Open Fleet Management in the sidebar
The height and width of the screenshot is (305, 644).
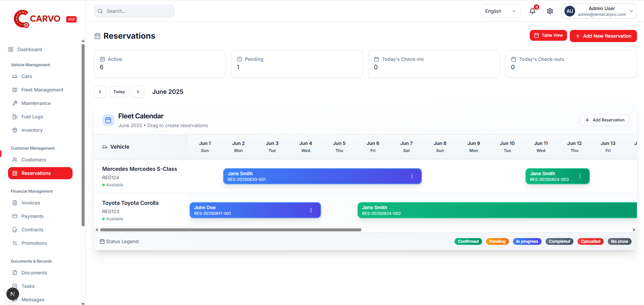(x=42, y=90)
